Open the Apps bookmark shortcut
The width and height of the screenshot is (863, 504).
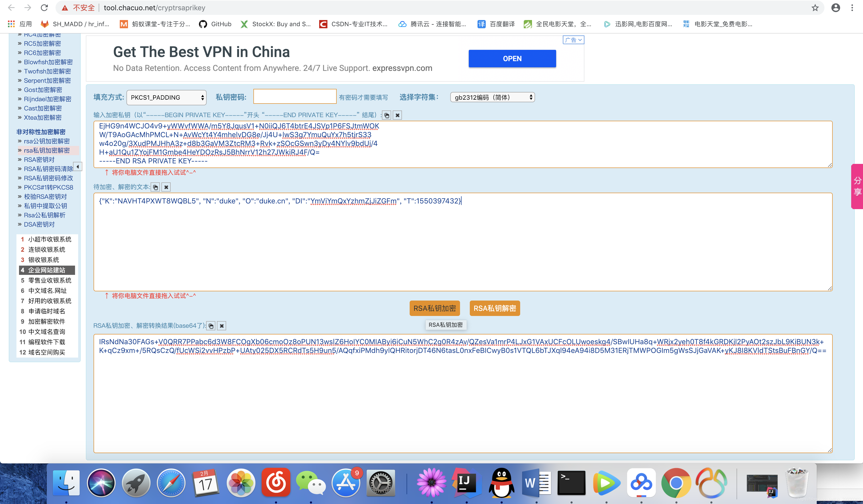coord(20,24)
